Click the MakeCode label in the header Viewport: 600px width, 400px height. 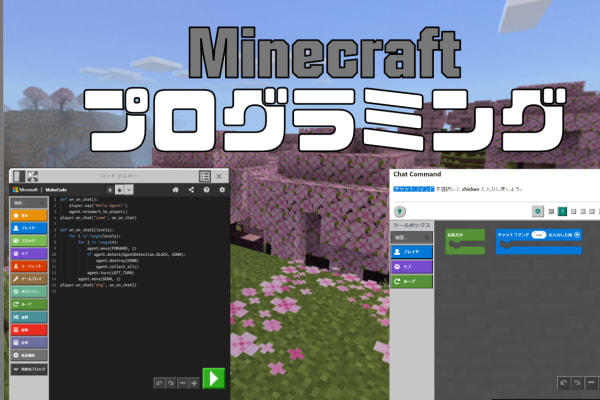[x=56, y=190]
